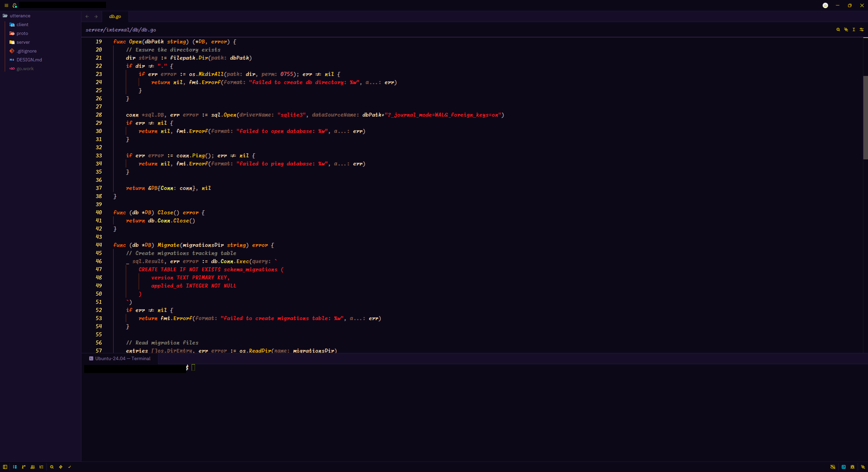This screenshot has height=472, width=868.
Task: Click the editor vertical scrollbar thumb
Action: point(865,117)
